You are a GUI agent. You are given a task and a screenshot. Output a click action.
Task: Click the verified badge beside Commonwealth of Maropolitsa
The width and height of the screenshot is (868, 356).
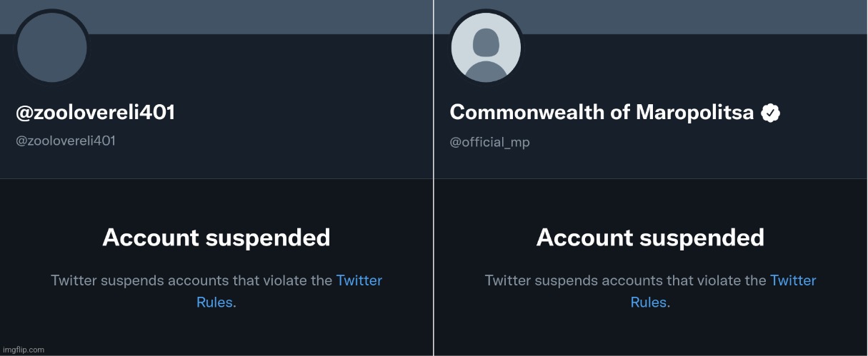click(x=770, y=113)
